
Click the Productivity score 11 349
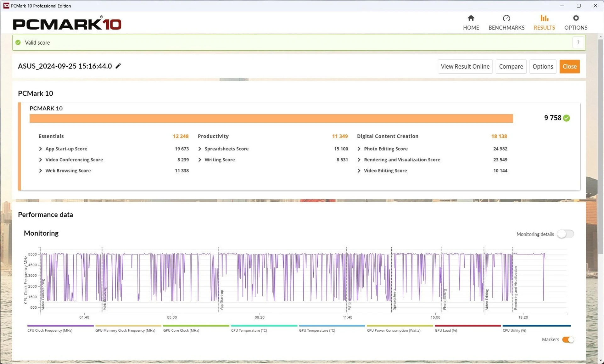coord(340,136)
